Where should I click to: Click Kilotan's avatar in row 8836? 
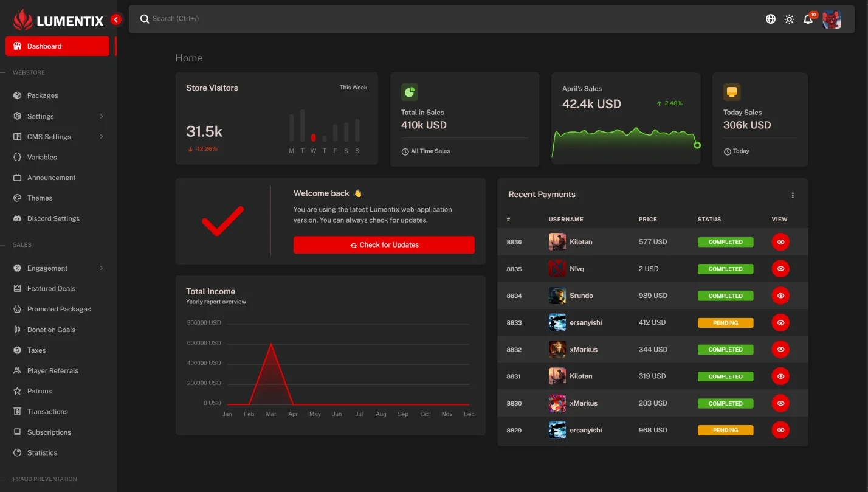pyautogui.click(x=557, y=242)
